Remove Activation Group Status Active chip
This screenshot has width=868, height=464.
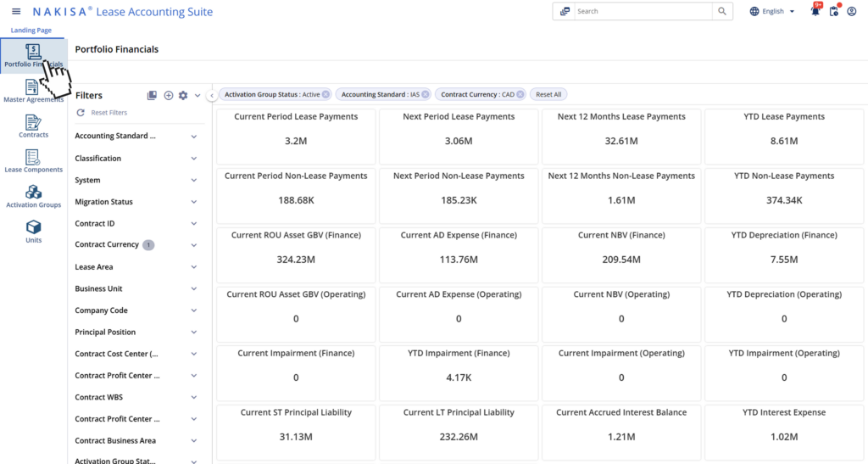(325, 94)
